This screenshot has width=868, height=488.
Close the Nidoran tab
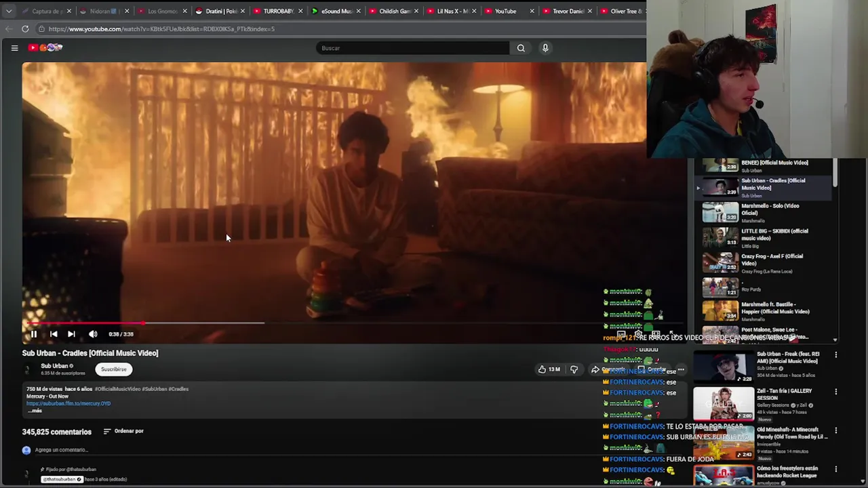tap(126, 11)
